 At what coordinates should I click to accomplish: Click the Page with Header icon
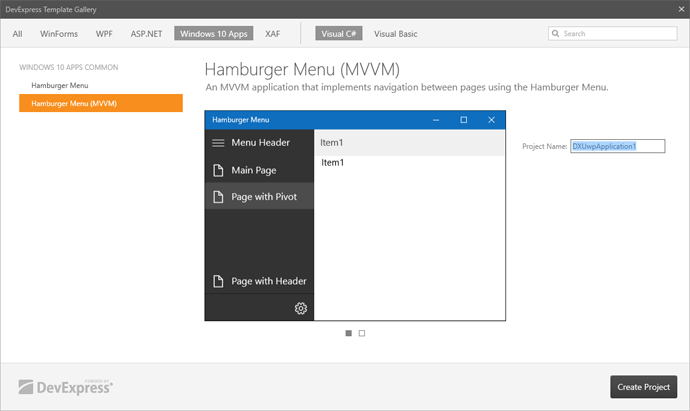tap(218, 281)
